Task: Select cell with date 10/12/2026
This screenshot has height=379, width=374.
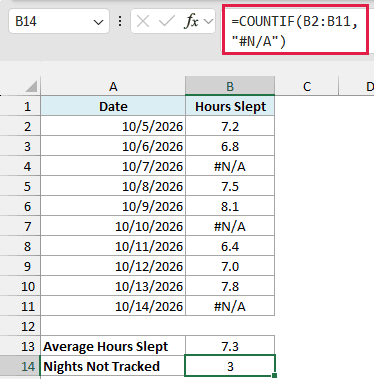Action: click(113, 266)
